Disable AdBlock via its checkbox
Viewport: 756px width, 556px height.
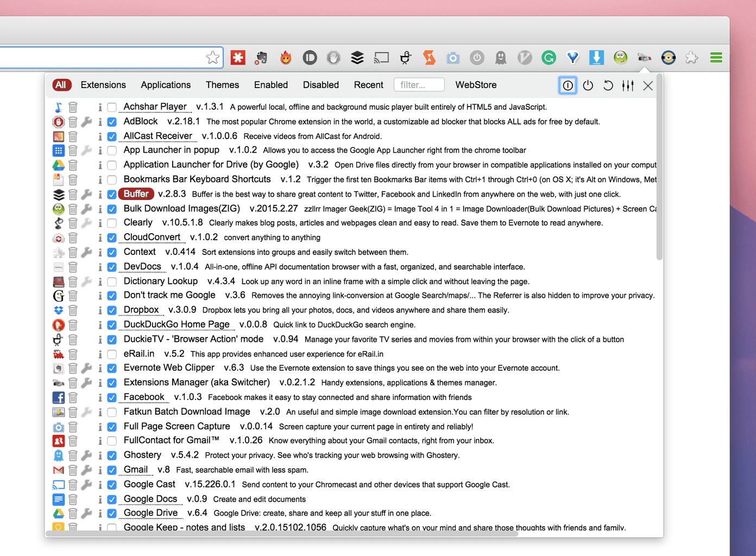(x=112, y=122)
